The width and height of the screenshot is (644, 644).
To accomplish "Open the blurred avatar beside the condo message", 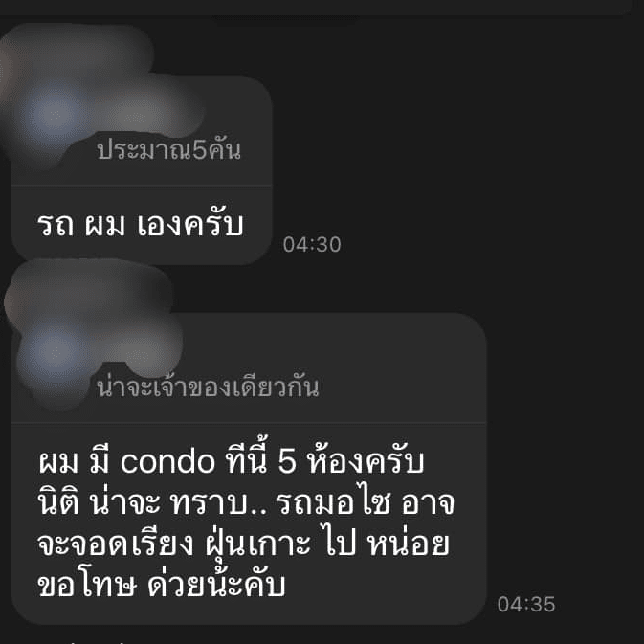I will 56,351.
